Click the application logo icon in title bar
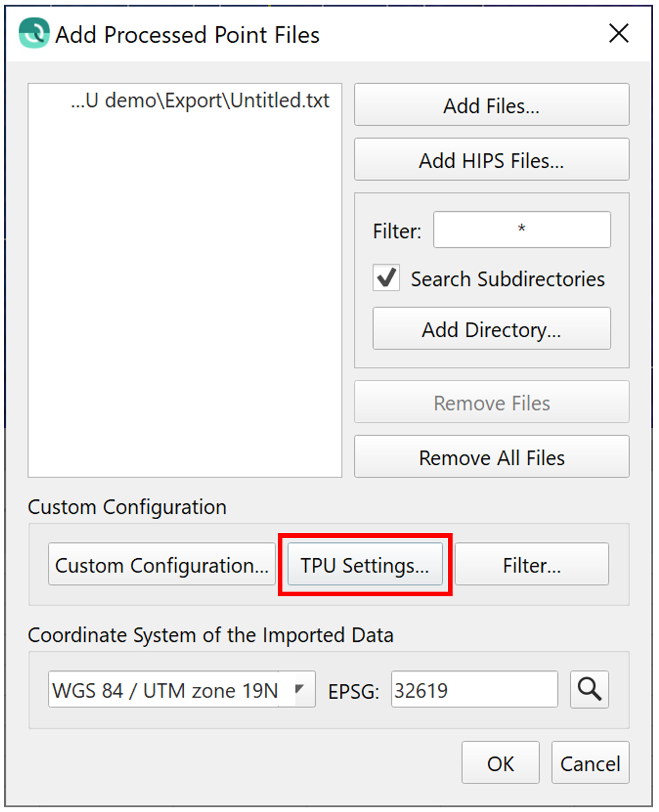Image resolution: width=659 pixels, height=812 pixels. [x=34, y=33]
